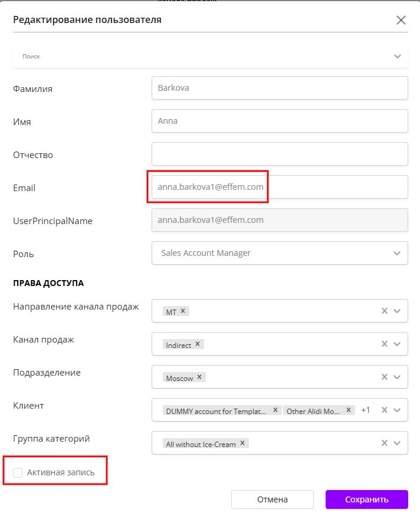Remove Other Alidi Mo... client tag
Screen dimensions: 420x526
coord(349,410)
